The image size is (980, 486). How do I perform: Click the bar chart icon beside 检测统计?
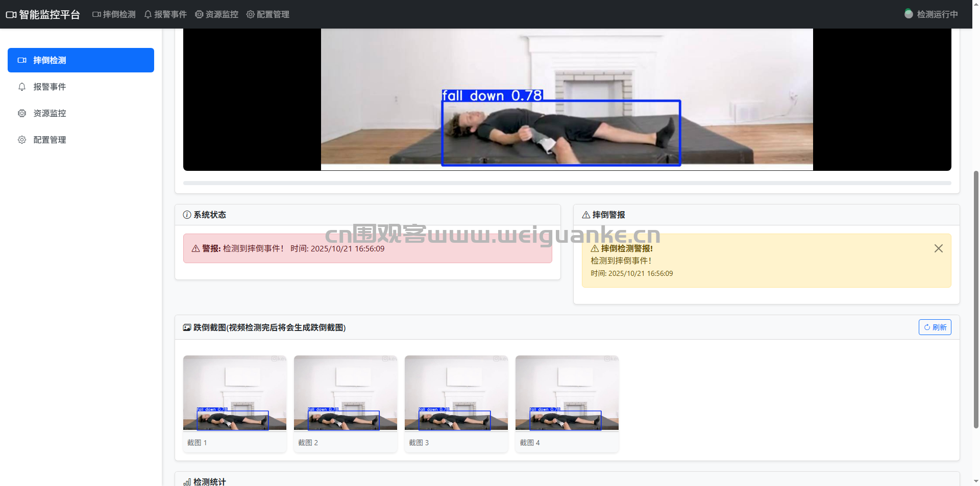(187, 481)
